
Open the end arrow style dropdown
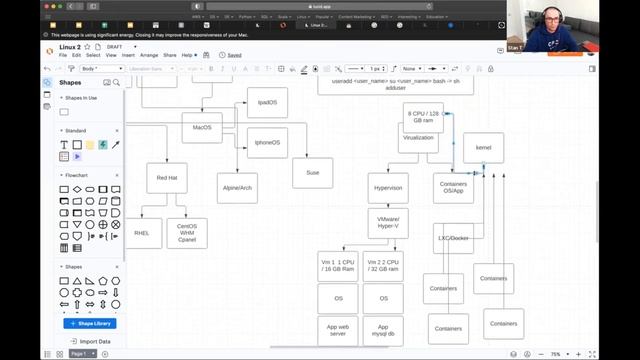(x=436, y=69)
